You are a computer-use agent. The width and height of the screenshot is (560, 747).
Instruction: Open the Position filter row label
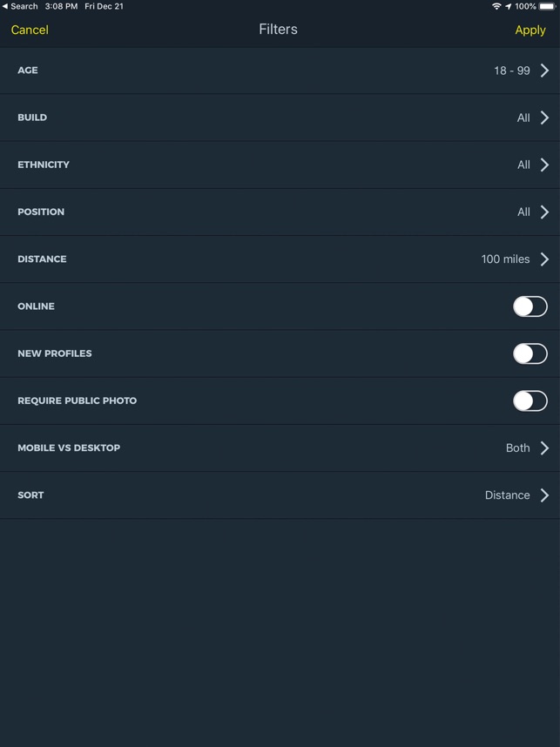[x=41, y=212]
